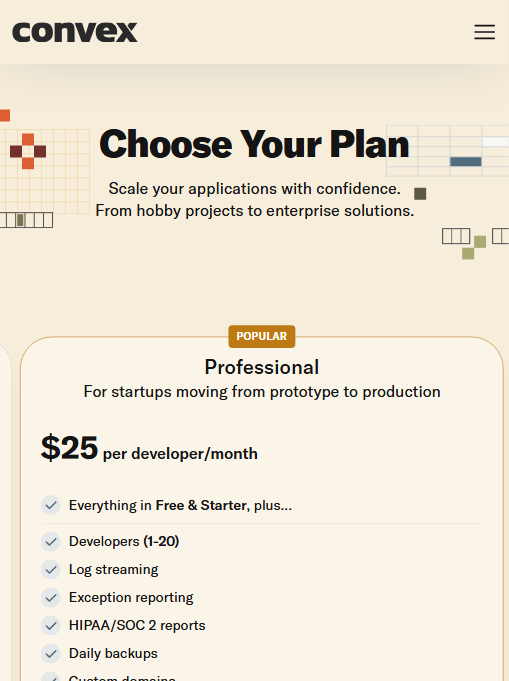Image resolution: width=509 pixels, height=681 pixels.
Task: Click the Log streaming feature text
Action: pos(114,569)
